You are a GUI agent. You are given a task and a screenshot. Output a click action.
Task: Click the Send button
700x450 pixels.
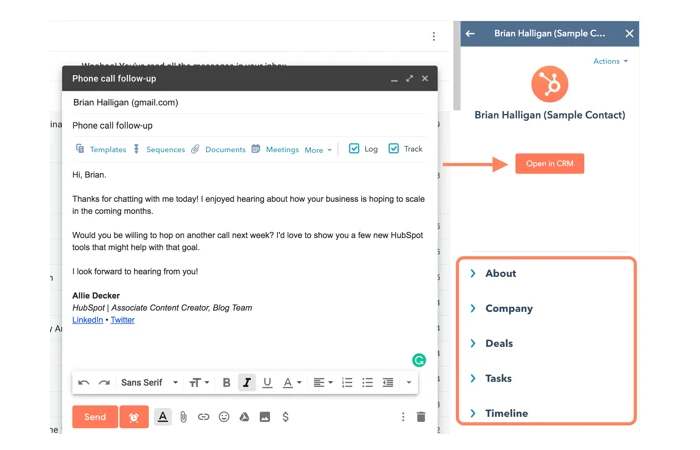(95, 417)
